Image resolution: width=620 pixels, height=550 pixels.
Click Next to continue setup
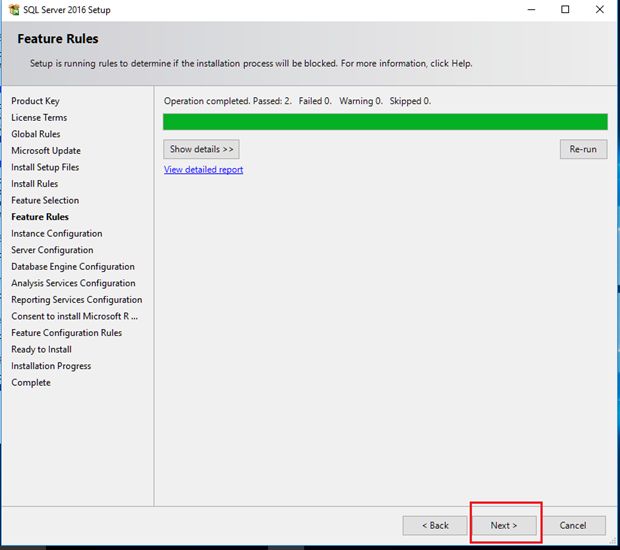point(504,525)
